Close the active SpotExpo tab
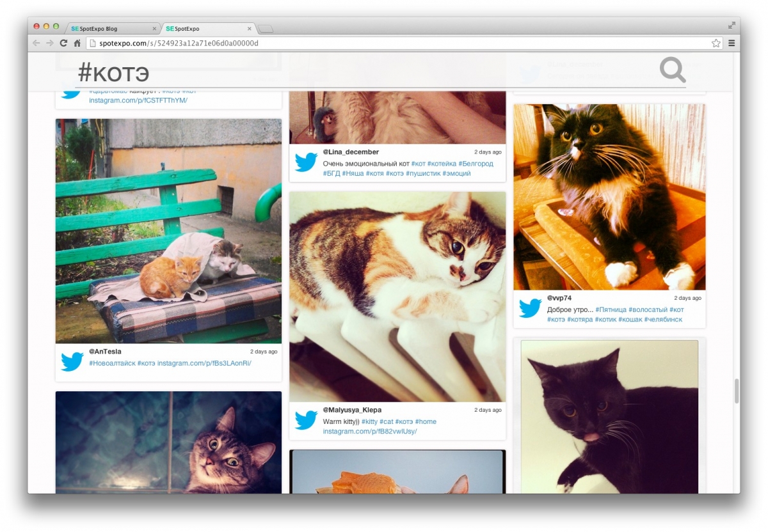768x532 pixels. pyautogui.click(x=250, y=29)
